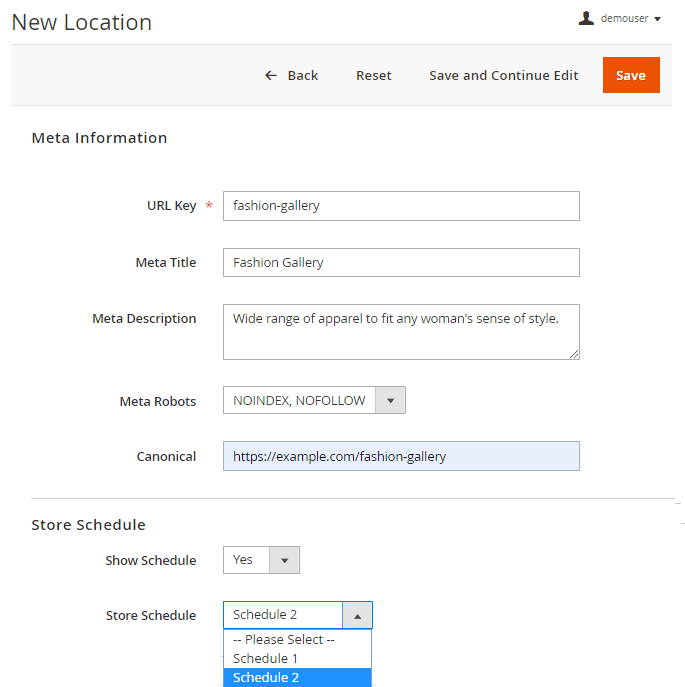Edit the Meta Description text area
The image size is (685, 687).
(400, 331)
